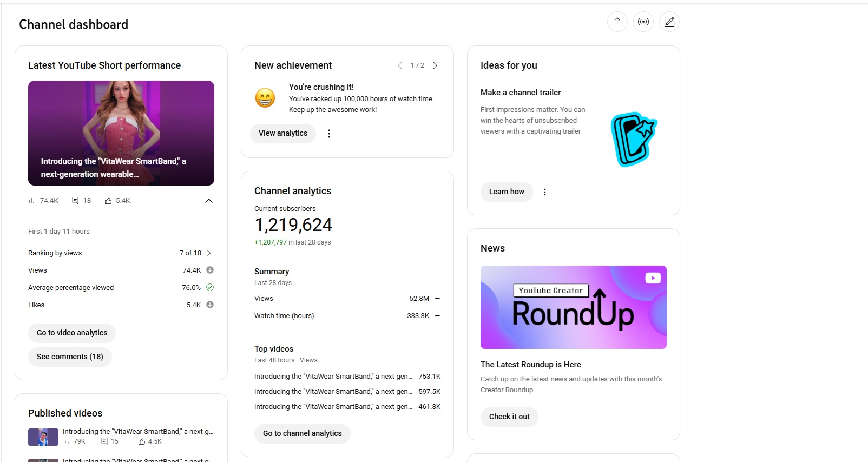This screenshot has width=868, height=462.
Task: Open more options next to Learn how
Action: click(545, 192)
